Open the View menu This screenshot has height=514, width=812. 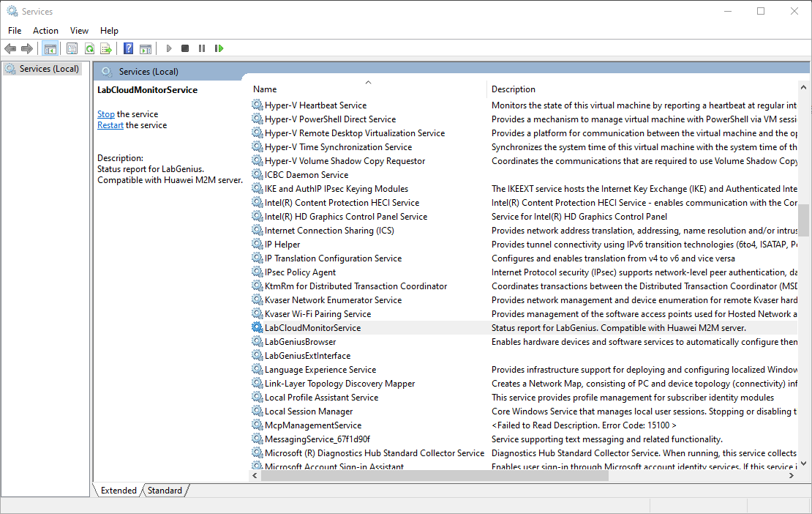click(x=79, y=31)
